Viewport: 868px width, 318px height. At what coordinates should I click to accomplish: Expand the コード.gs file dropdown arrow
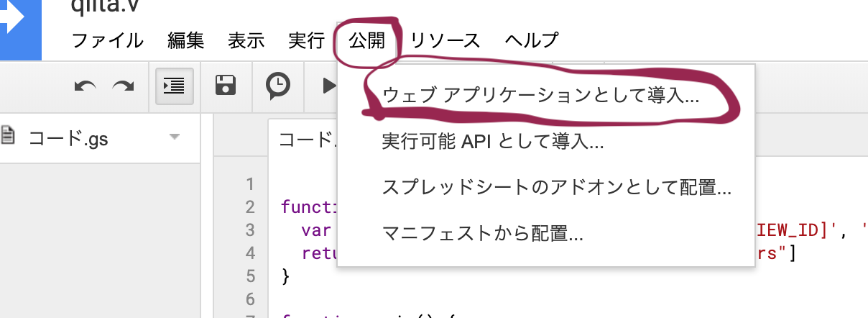[x=174, y=137]
